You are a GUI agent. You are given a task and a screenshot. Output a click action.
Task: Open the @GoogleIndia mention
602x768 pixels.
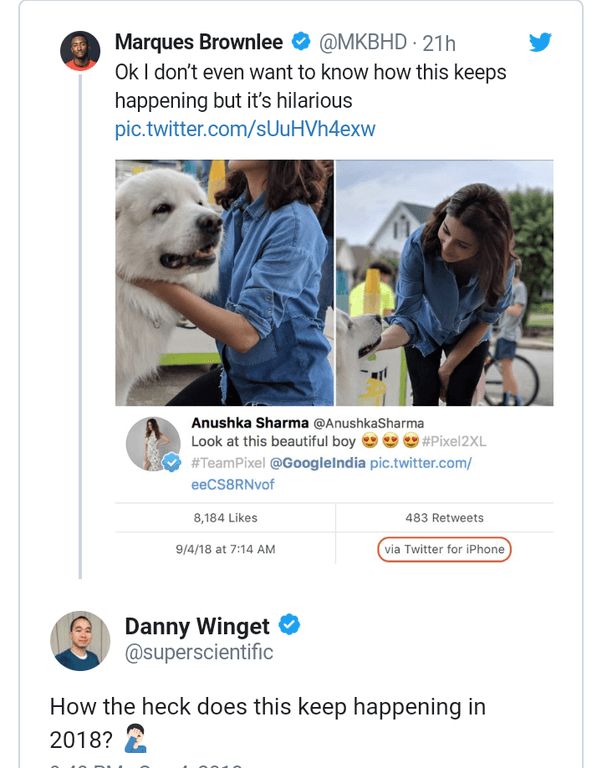[x=315, y=463]
